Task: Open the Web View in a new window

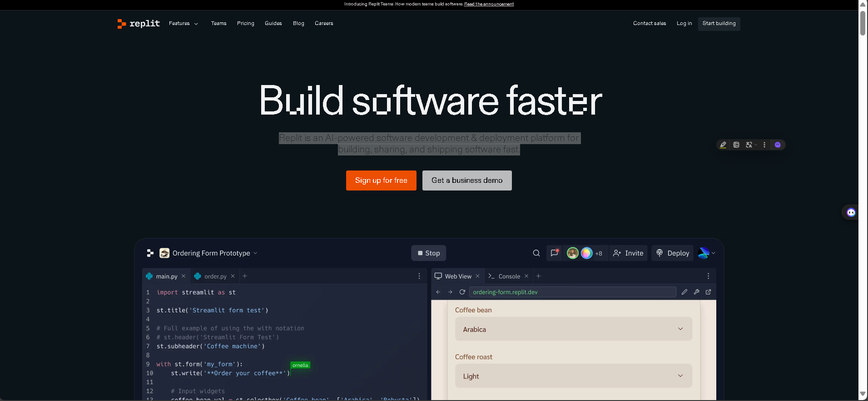Action: coord(708,292)
